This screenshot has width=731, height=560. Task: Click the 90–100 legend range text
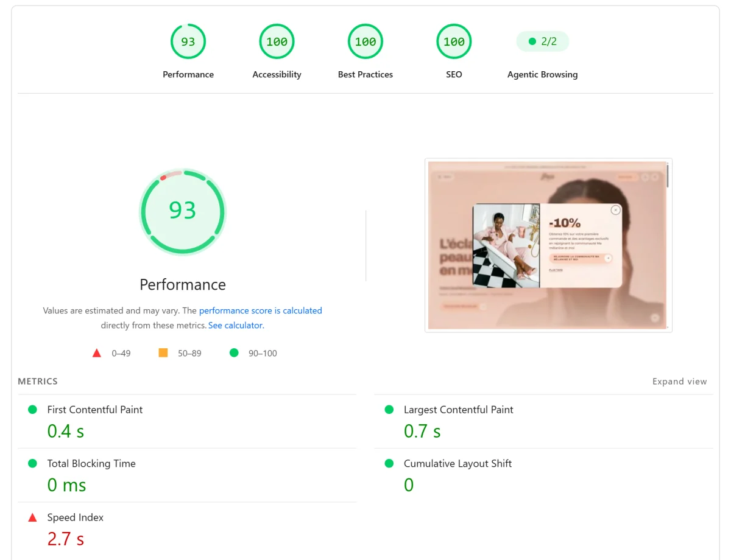click(x=263, y=353)
